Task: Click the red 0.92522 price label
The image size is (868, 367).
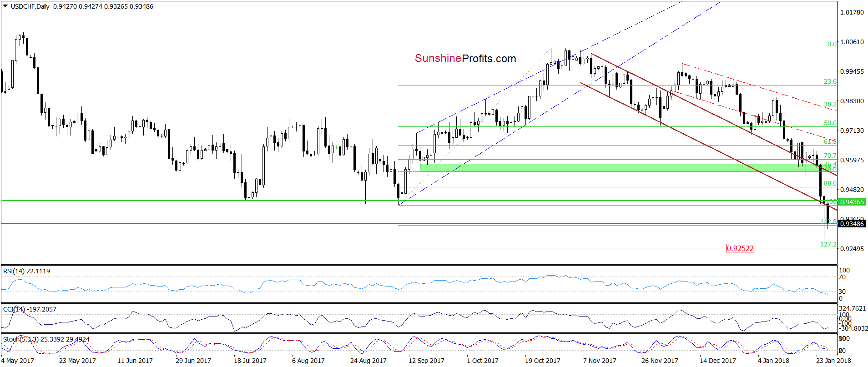Action: [x=740, y=248]
